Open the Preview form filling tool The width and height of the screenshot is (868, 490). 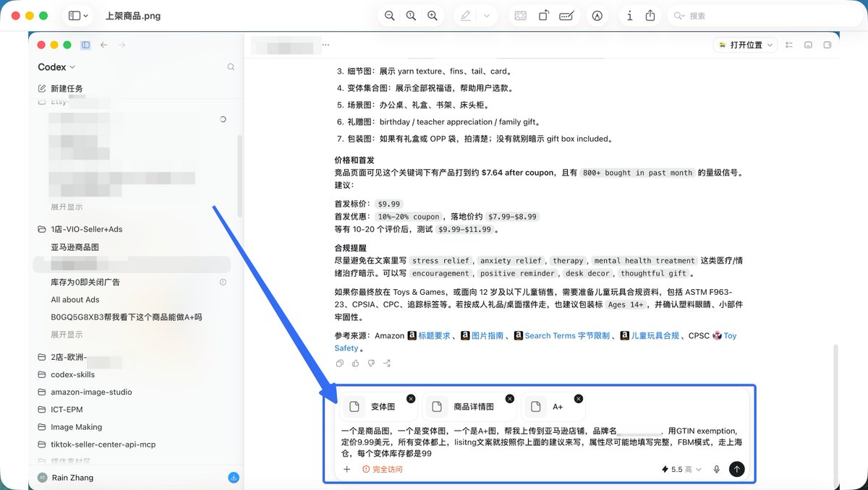pos(568,15)
